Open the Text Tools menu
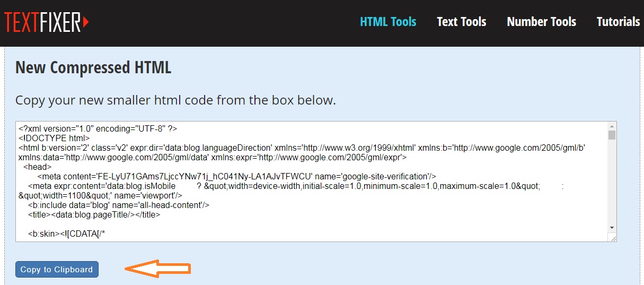This screenshot has height=285, width=644. click(461, 22)
